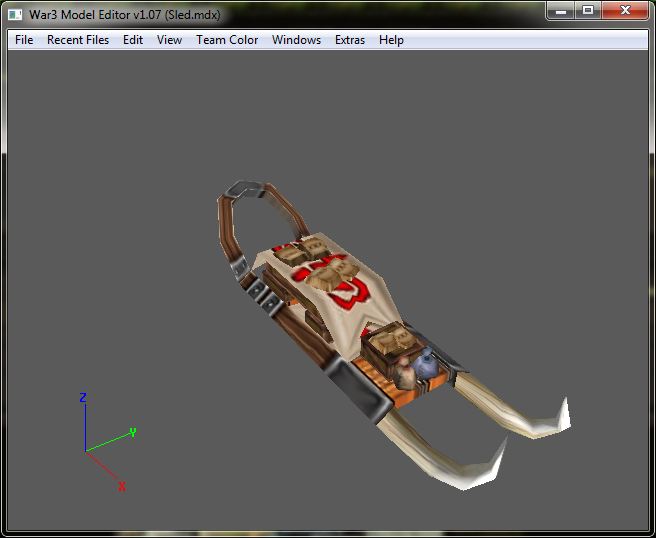Image resolution: width=656 pixels, height=538 pixels.
Task: Close the War3 Model Editor window
Action: 625,10
